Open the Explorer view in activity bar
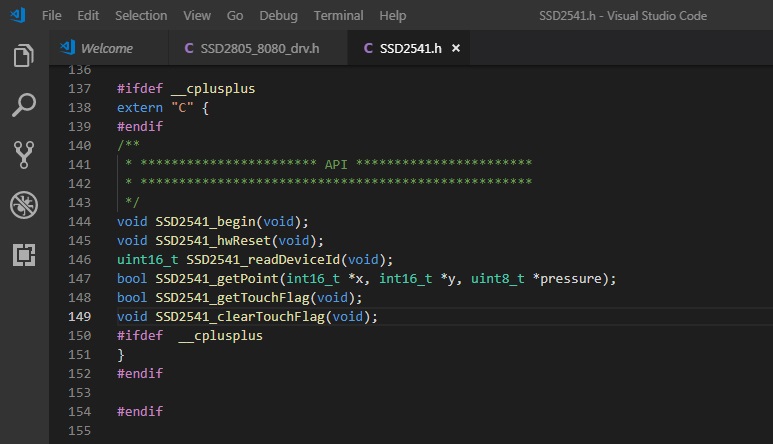The width and height of the screenshot is (773, 444). click(x=24, y=55)
